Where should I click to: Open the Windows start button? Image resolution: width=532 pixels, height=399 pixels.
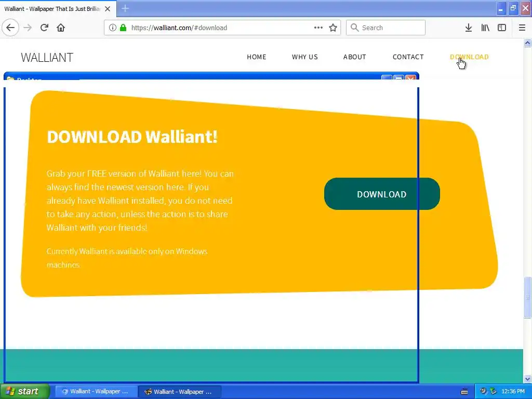click(x=25, y=391)
